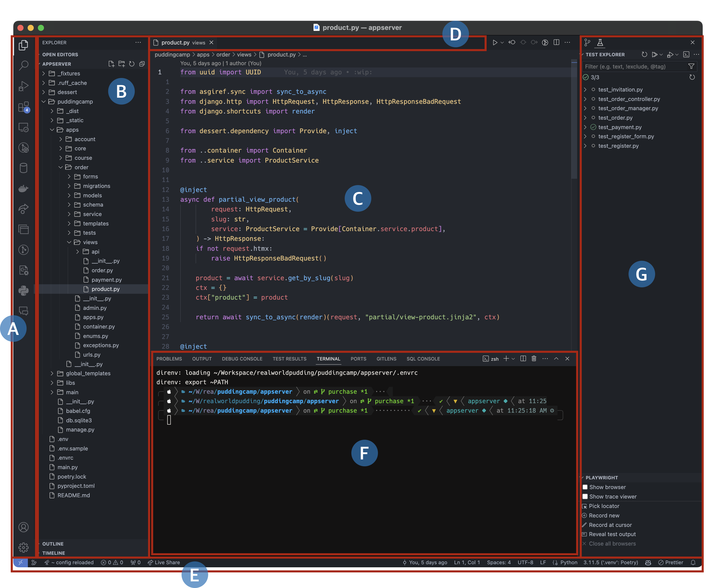716x588 pixels.
Task: Switch to the GITLENS panel tab
Action: click(x=386, y=359)
